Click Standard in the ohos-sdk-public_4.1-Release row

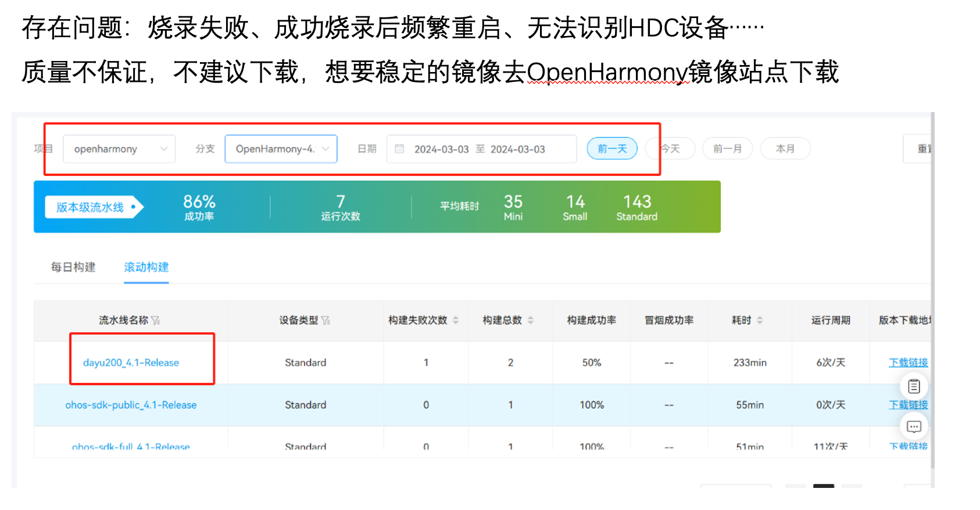pyautogui.click(x=306, y=405)
